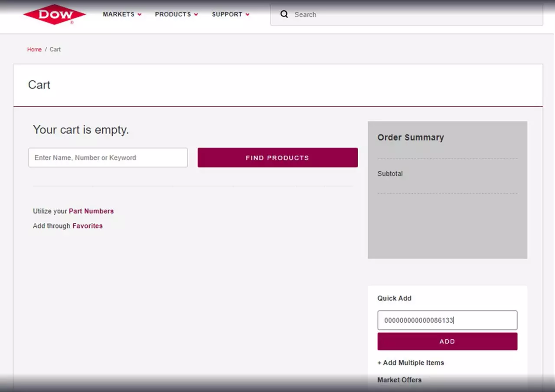Open the Markets menu
Image resolution: width=555 pixels, height=392 pixels.
118,14
